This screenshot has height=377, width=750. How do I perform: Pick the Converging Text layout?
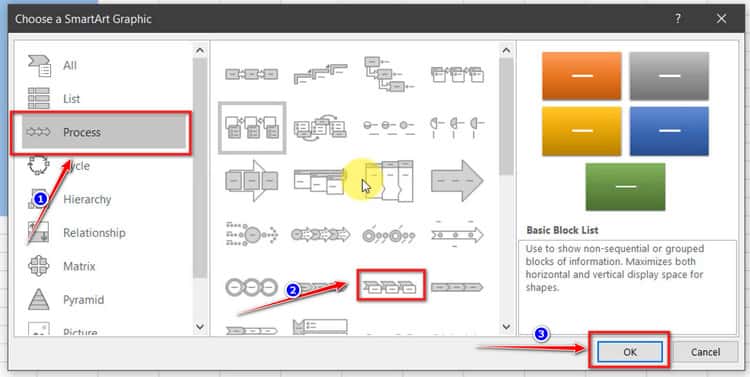(252, 234)
